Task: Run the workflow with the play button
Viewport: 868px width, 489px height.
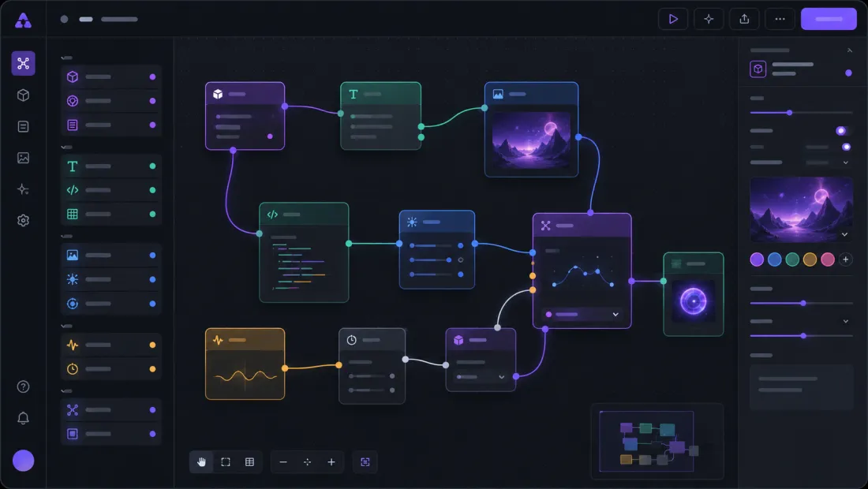Action: pyautogui.click(x=673, y=19)
